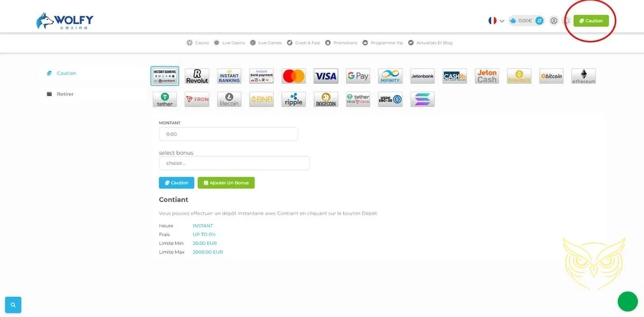This screenshot has width=644, height=317.
Task: Choose Ethereum as payment option
Action: coord(583,76)
